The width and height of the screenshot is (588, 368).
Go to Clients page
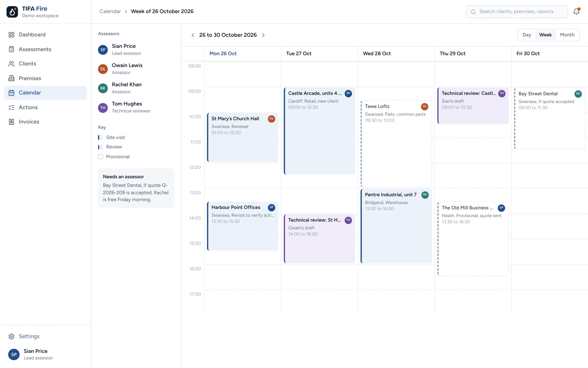point(46,64)
